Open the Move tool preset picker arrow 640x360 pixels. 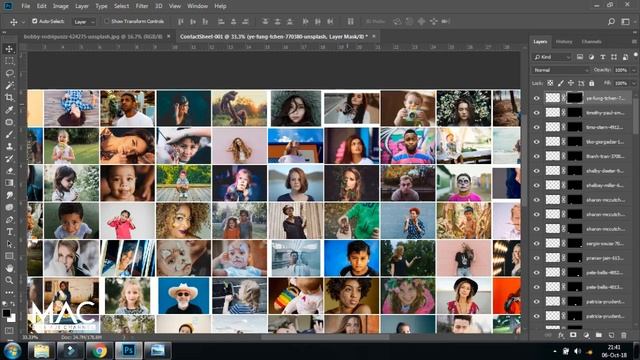point(23,22)
